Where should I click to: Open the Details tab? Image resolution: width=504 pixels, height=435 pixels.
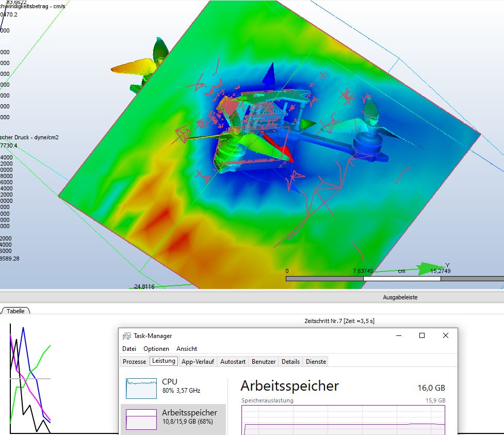click(290, 362)
